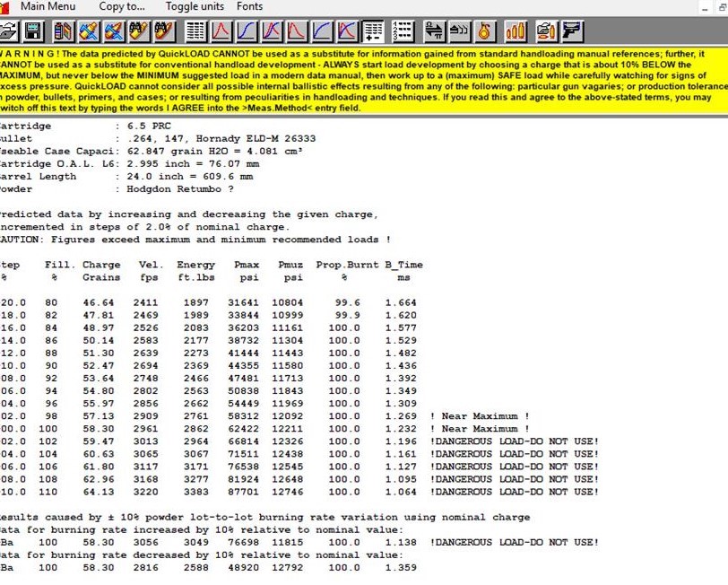The image size is (728, 585).
Task: Click Pmax value 62422 psi
Action: tap(243, 429)
